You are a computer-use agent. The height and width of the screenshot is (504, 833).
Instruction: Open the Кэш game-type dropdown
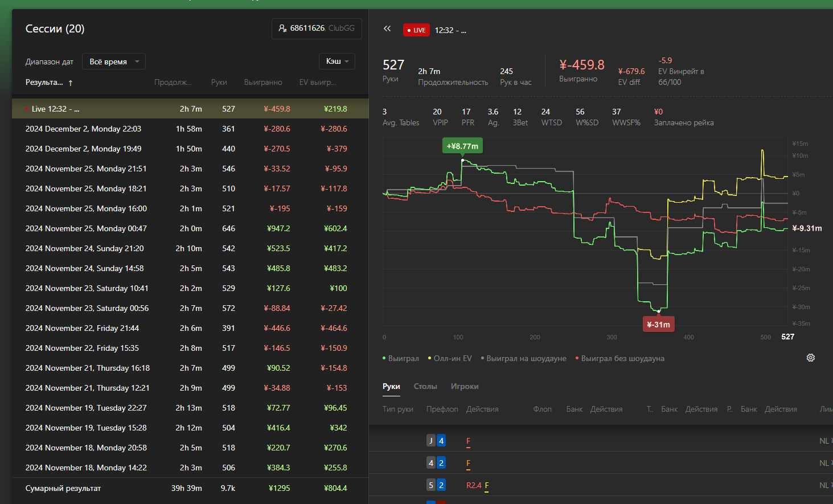(337, 61)
